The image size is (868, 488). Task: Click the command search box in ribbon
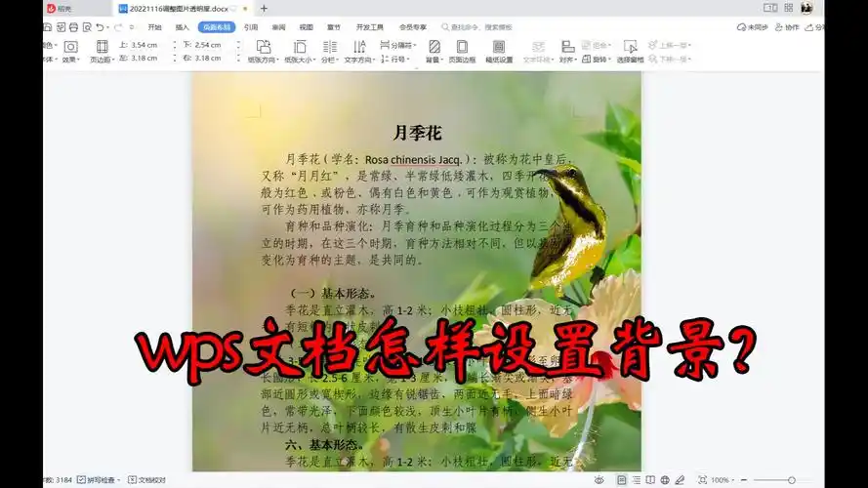[x=477, y=27]
